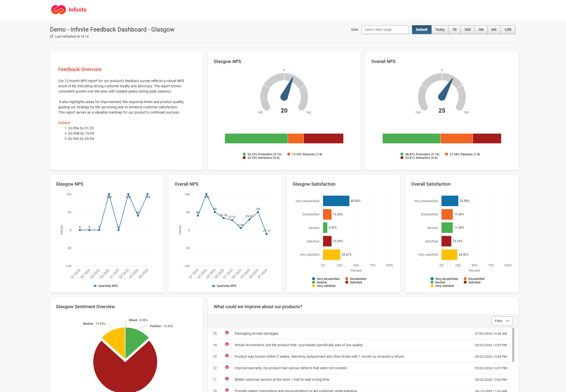The image size is (566, 392).
Task: Select the 30D date range tab
Action: [467, 30]
